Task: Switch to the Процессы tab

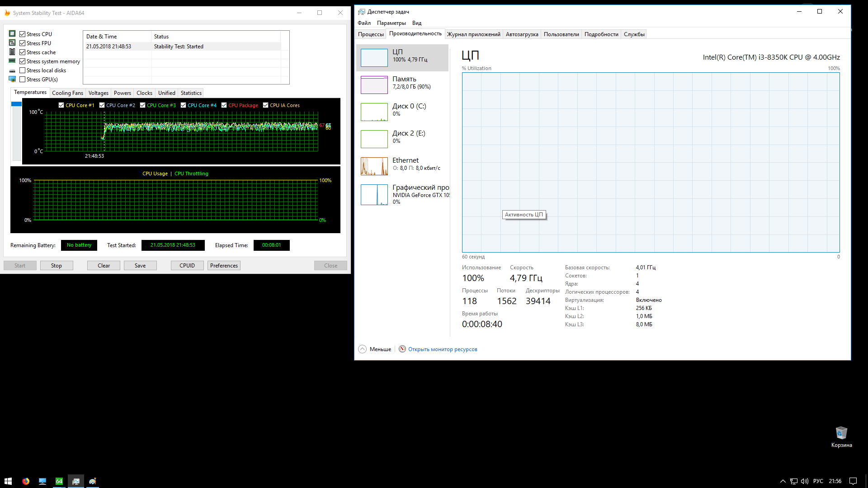Action: (x=371, y=34)
